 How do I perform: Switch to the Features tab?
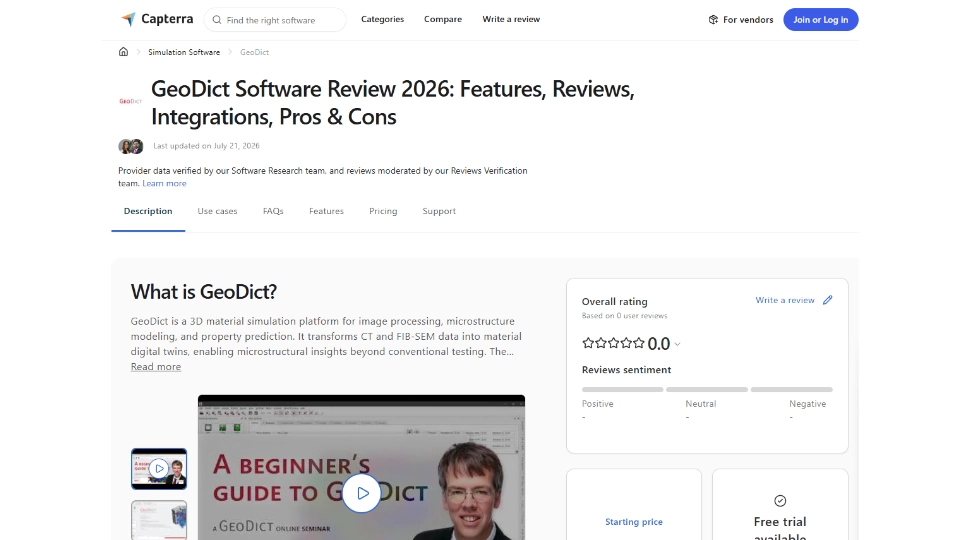[326, 211]
